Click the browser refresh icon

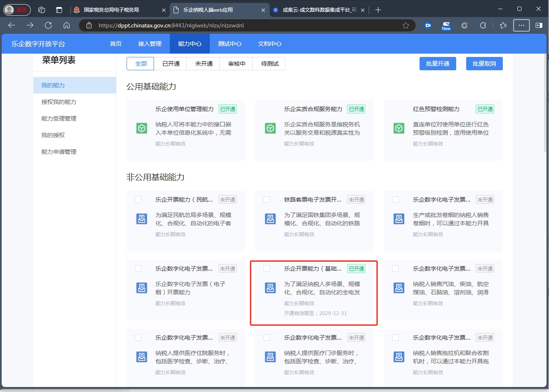click(x=48, y=25)
